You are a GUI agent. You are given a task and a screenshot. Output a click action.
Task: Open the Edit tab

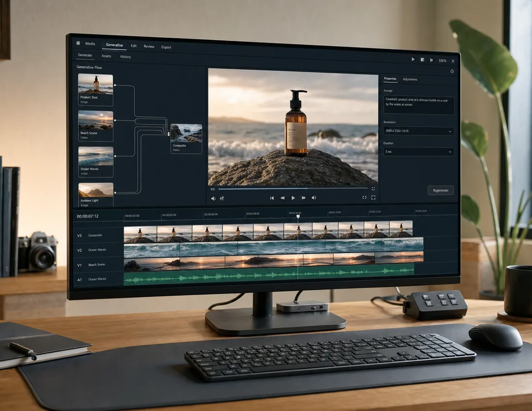coord(133,46)
